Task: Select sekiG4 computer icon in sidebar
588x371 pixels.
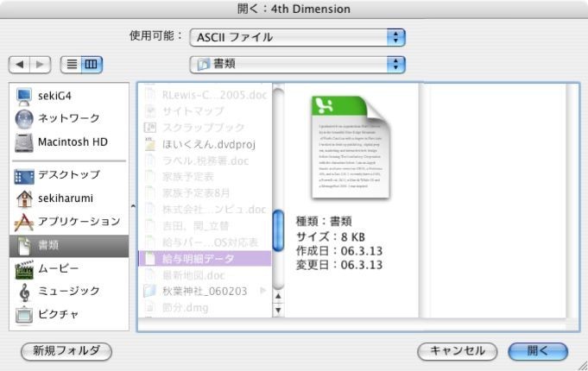Action: pos(24,95)
